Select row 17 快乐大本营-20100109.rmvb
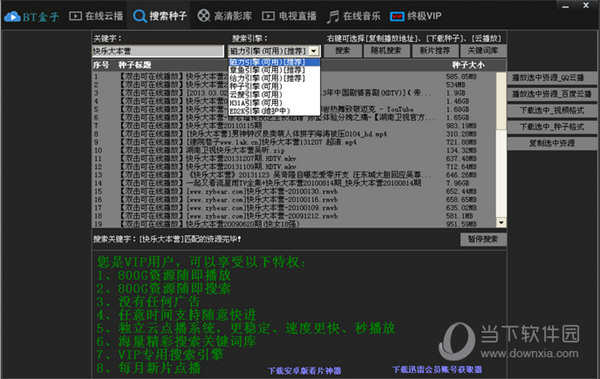Screen dimensions: 600x379 (x=295, y=208)
